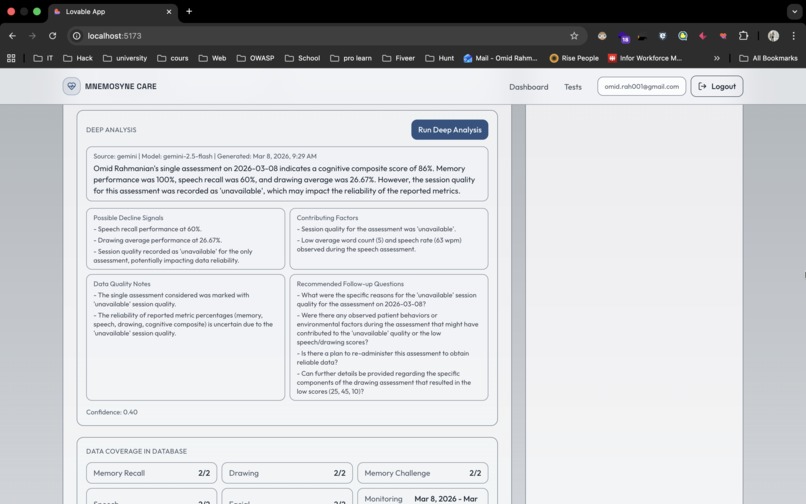Open the IT bookmarks folder
Screen dimensions: 806x504
coord(43,58)
